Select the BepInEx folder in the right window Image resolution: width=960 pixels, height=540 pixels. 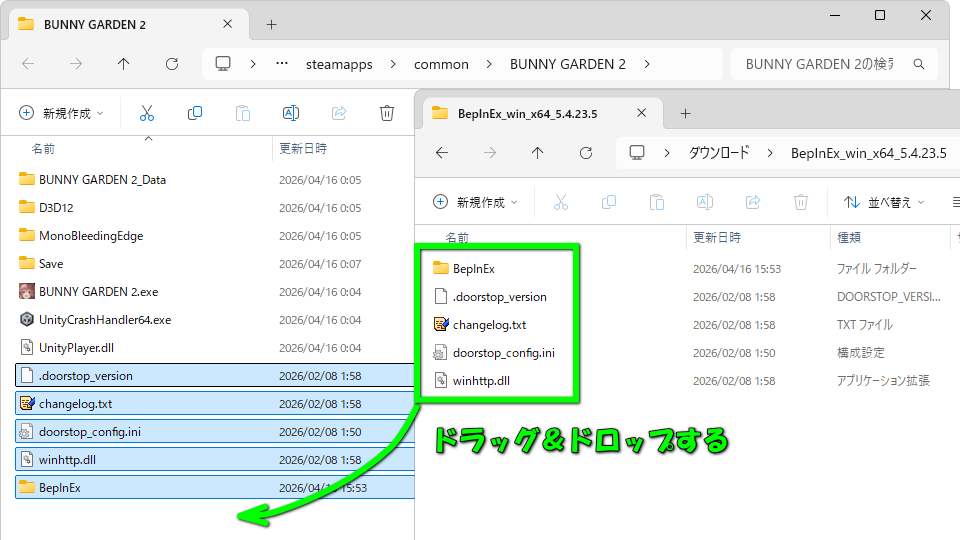(x=474, y=269)
